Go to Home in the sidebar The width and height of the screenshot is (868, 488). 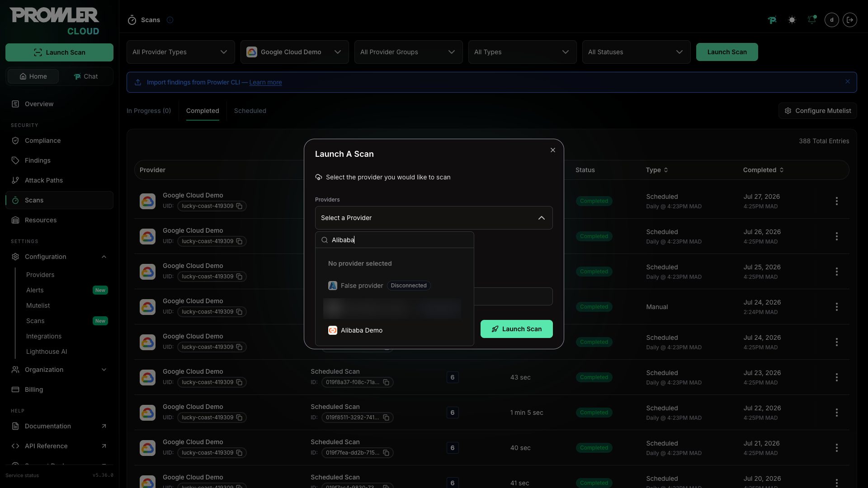point(33,76)
